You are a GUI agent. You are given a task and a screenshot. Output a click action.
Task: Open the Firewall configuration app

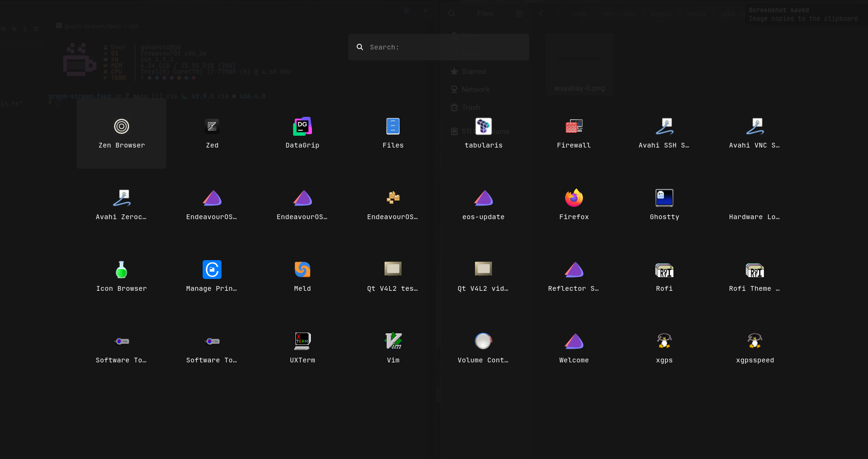pos(574,134)
